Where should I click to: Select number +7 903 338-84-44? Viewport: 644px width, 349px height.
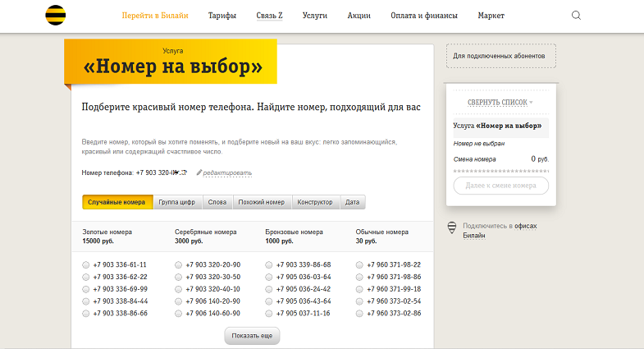85,301
